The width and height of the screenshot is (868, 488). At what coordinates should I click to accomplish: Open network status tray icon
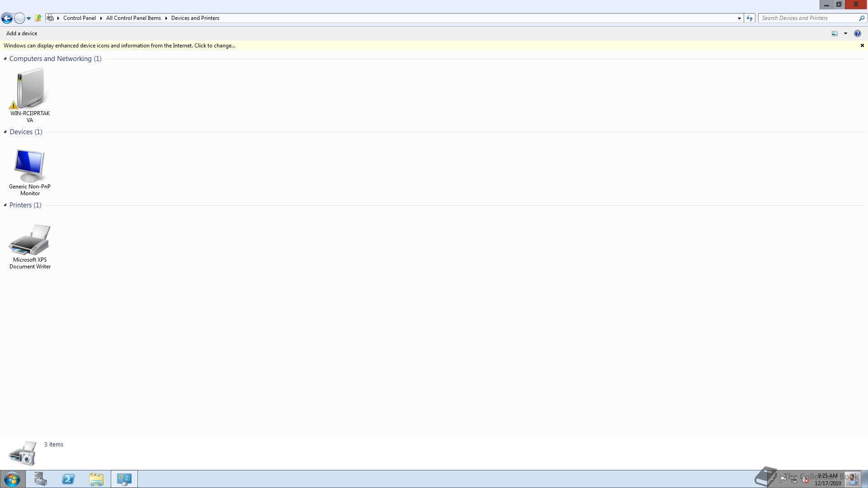click(x=794, y=479)
